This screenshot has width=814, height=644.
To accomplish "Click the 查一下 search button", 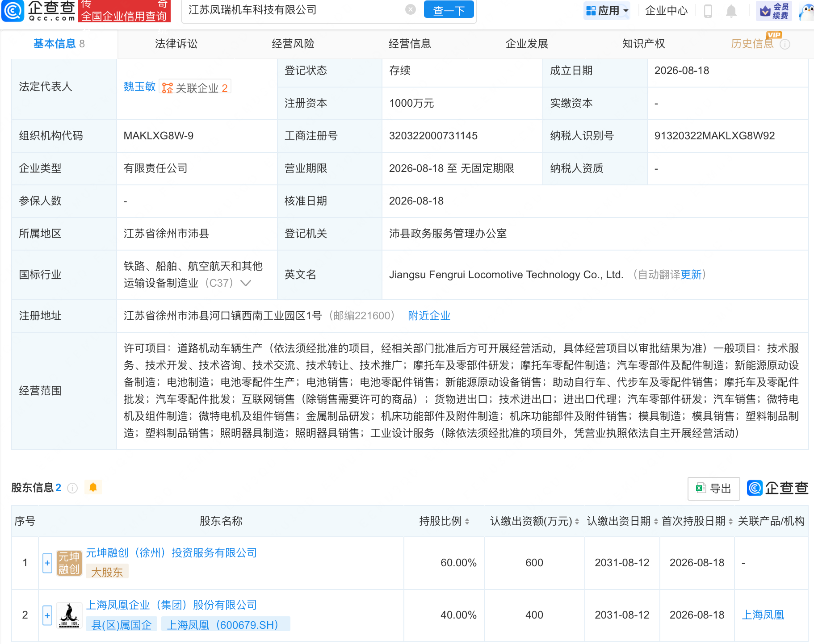I will [x=449, y=10].
